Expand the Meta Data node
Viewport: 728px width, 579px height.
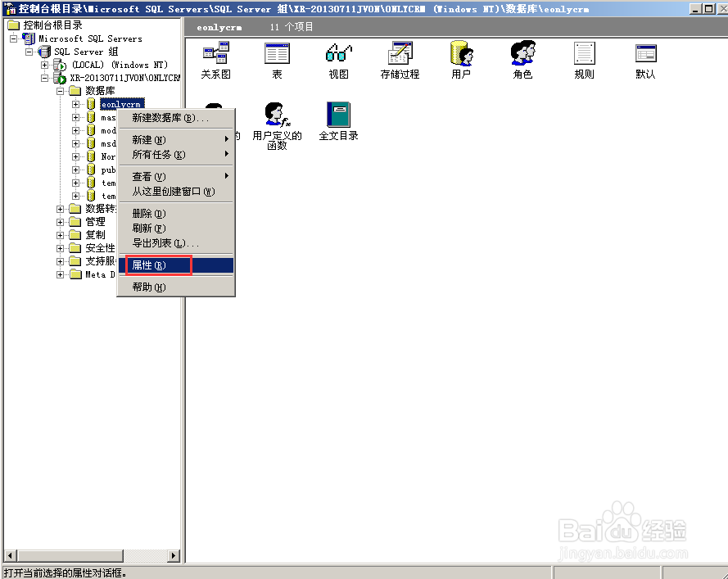[60, 274]
